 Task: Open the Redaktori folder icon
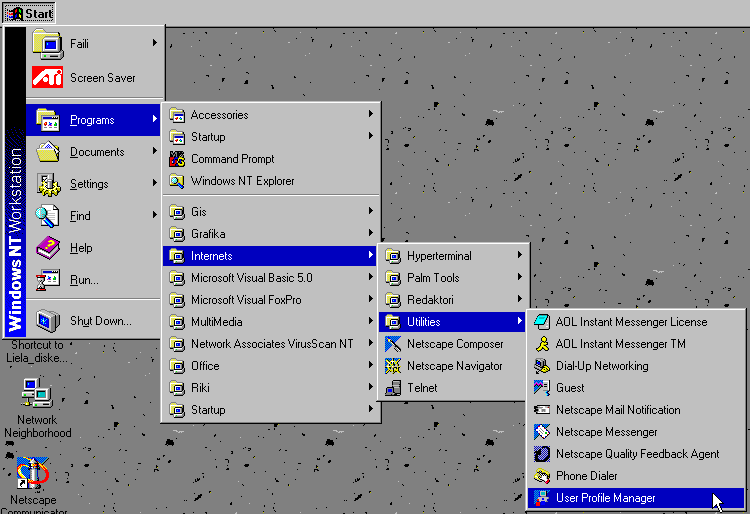pyautogui.click(x=393, y=300)
